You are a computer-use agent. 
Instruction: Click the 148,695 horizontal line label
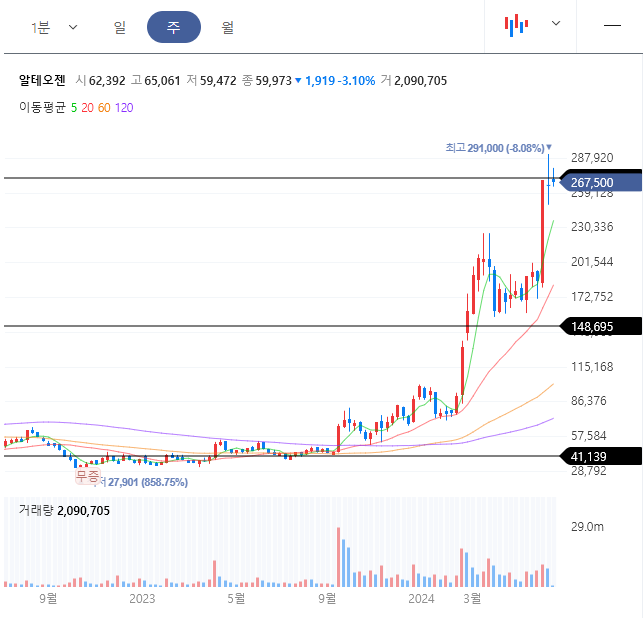tap(600, 326)
